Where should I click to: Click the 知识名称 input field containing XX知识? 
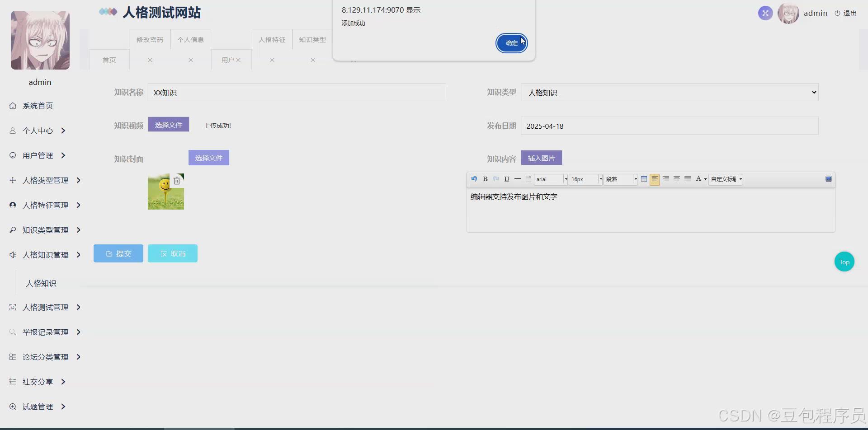(297, 92)
